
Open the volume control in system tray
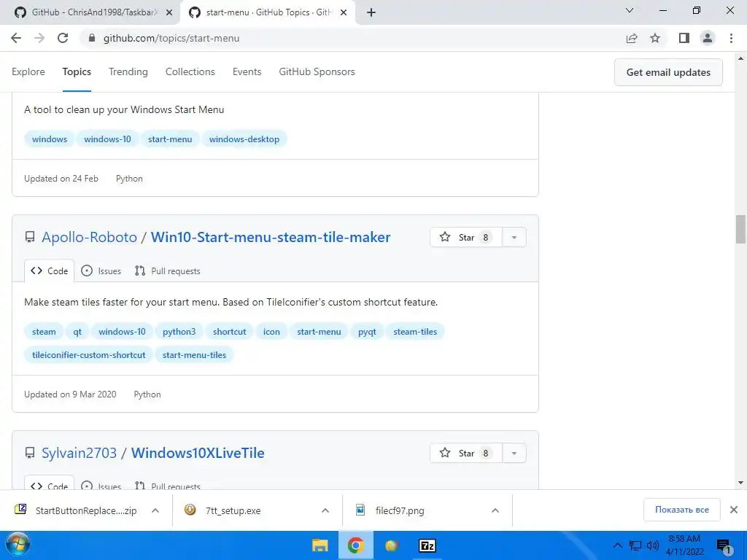tap(653, 545)
